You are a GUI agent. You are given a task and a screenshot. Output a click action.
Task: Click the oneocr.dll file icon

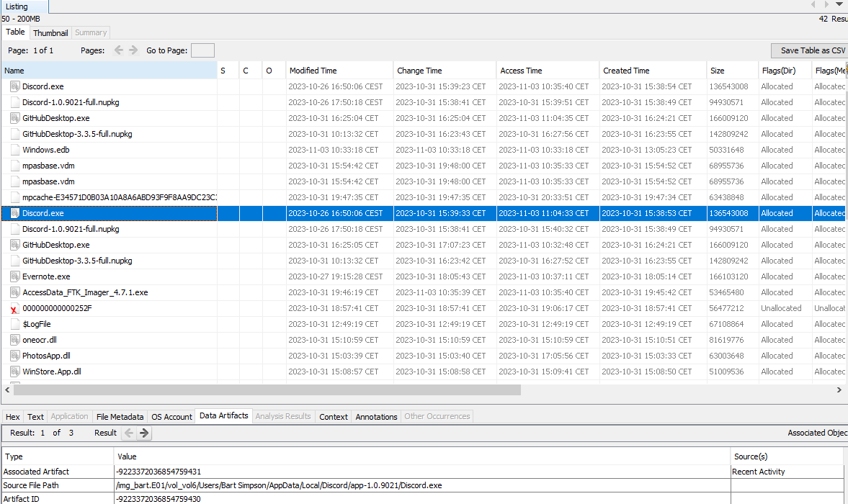click(15, 340)
